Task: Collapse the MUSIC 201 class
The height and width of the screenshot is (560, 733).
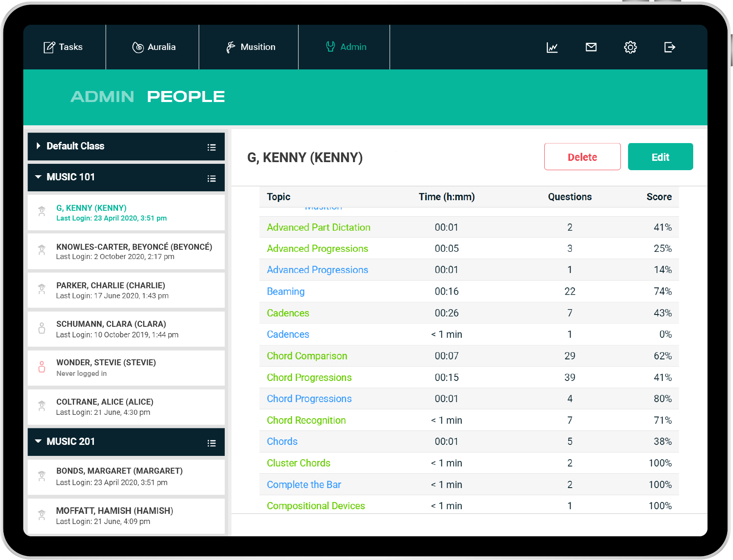Action: pos(39,441)
